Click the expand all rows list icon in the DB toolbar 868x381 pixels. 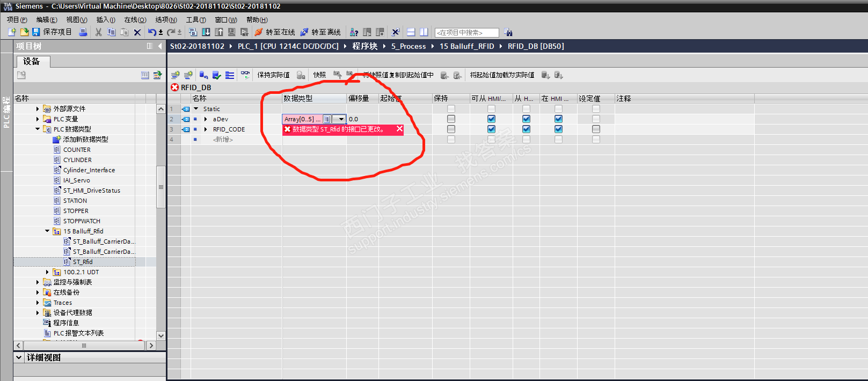tap(230, 75)
